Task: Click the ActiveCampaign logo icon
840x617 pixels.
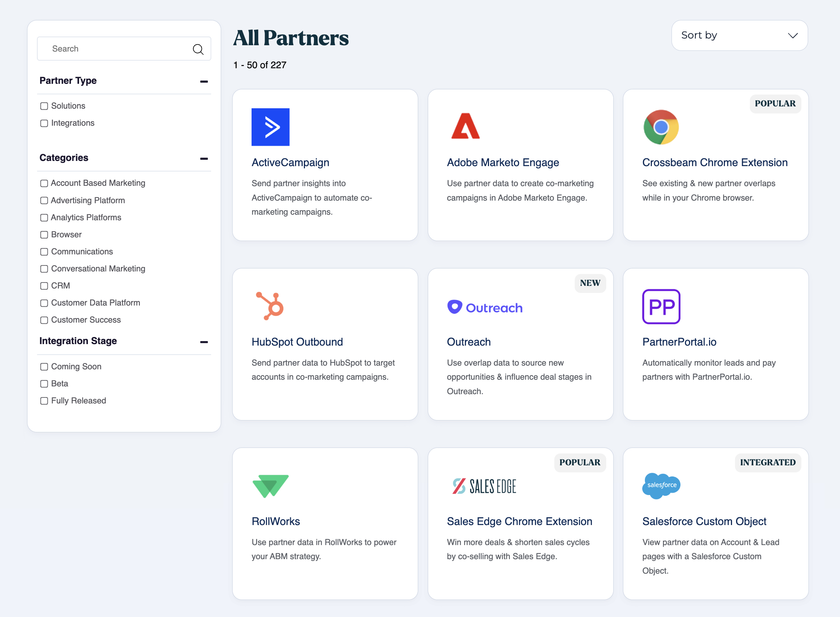Action: [270, 127]
